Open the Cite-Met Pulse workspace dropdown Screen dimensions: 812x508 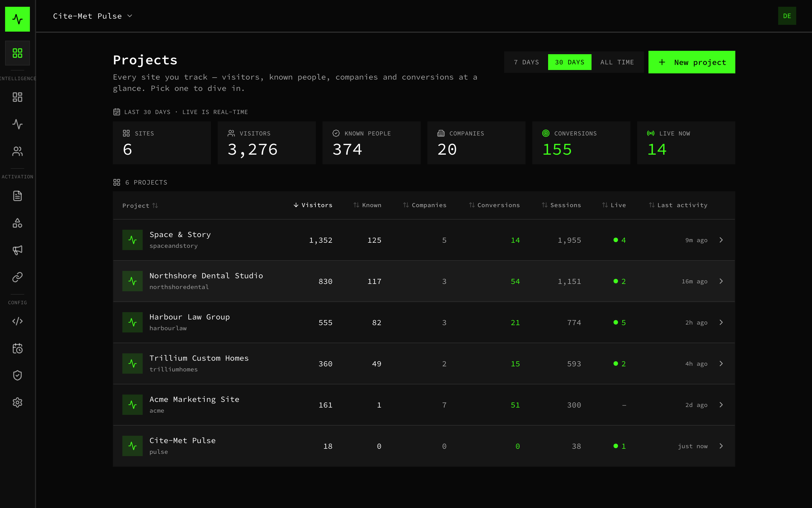[92, 16]
